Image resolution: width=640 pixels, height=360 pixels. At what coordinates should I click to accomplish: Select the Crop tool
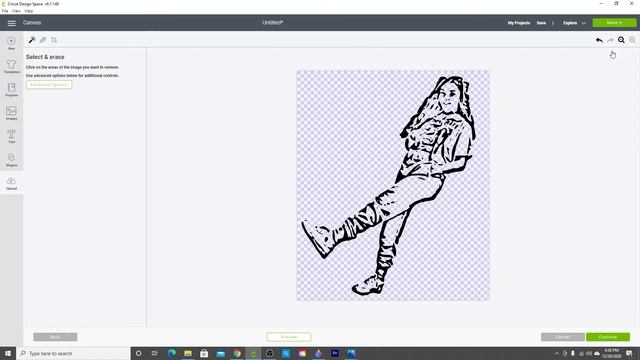[x=54, y=40]
